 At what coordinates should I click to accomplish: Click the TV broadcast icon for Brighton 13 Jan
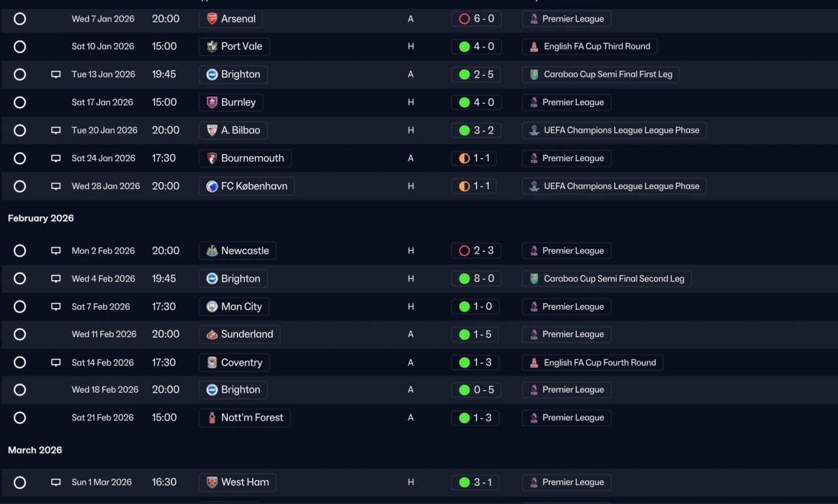(56, 75)
